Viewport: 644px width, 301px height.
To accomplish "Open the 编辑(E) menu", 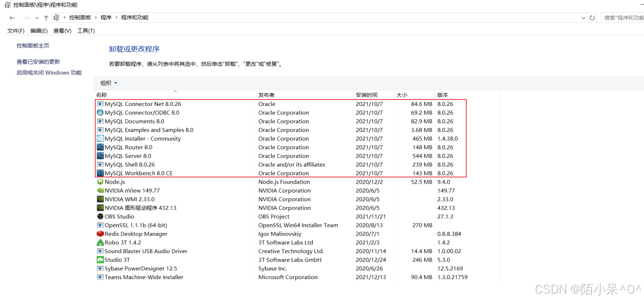I will (x=39, y=31).
